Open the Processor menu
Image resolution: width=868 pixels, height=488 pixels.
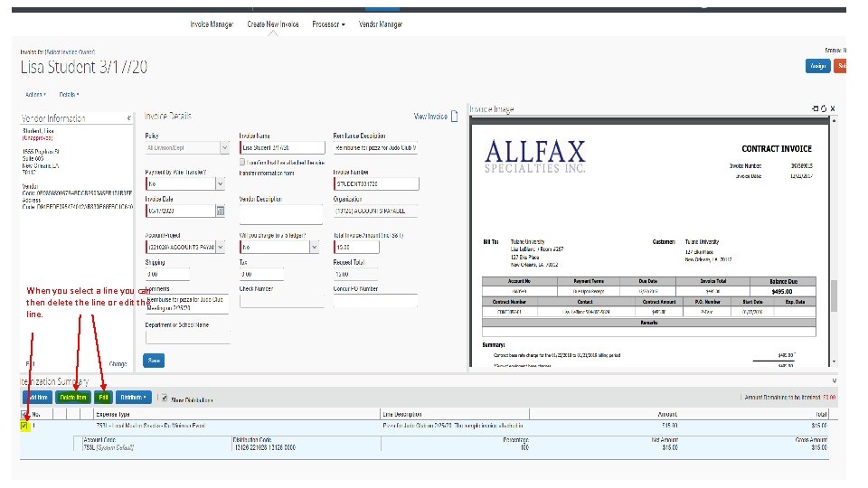328,24
